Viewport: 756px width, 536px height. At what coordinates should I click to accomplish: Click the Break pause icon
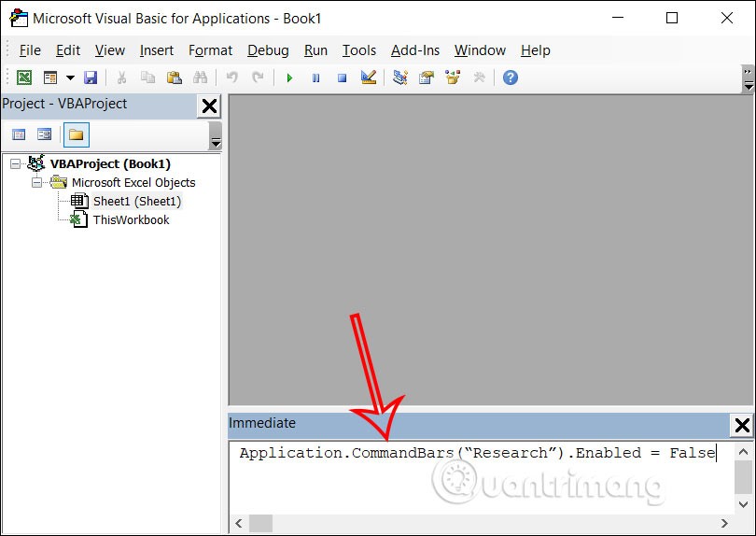(x=315, y=78)
